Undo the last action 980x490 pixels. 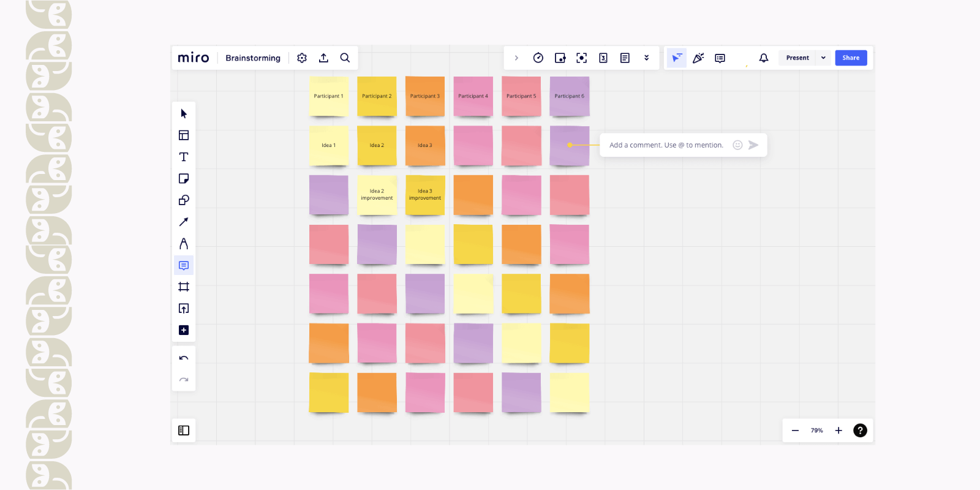184,358
